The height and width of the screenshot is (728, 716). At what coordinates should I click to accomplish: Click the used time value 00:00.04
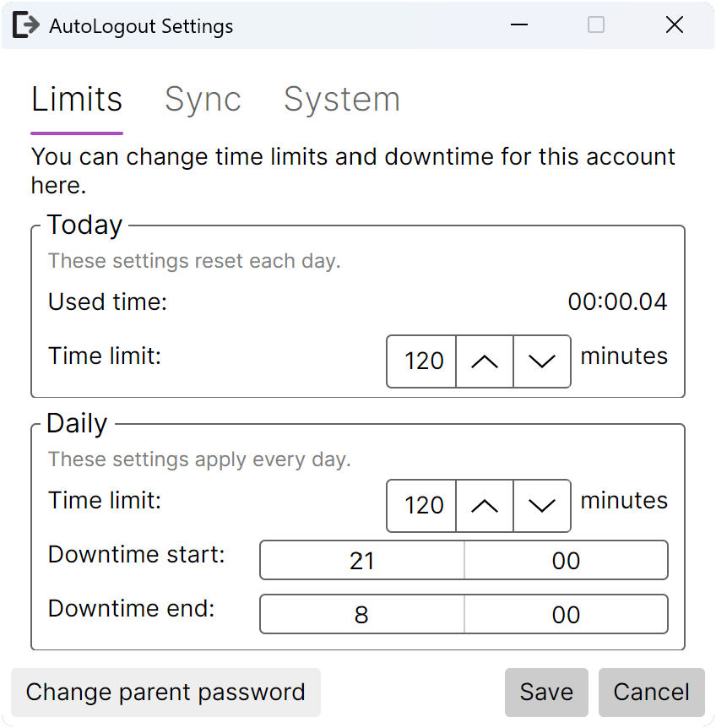[x=617, y=302]
